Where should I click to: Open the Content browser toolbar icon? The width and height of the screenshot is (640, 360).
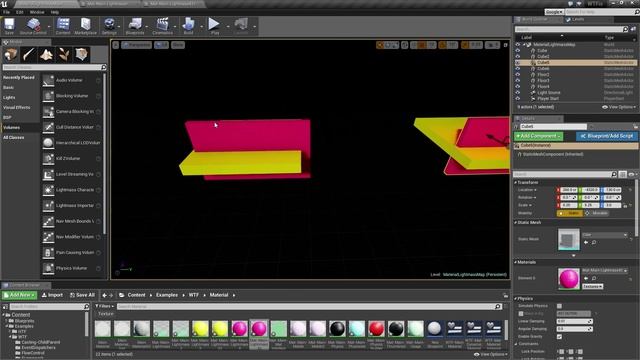tap(63, 26)
